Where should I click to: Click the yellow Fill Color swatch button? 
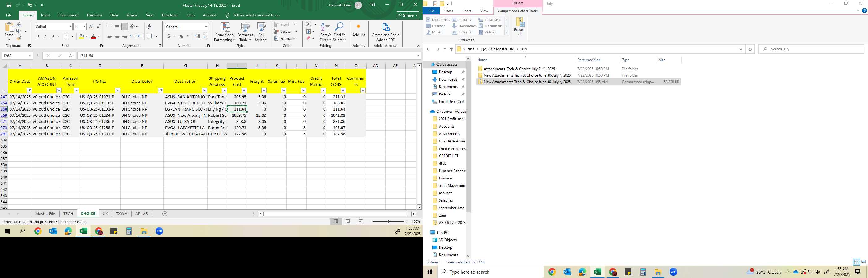(81, 36)
